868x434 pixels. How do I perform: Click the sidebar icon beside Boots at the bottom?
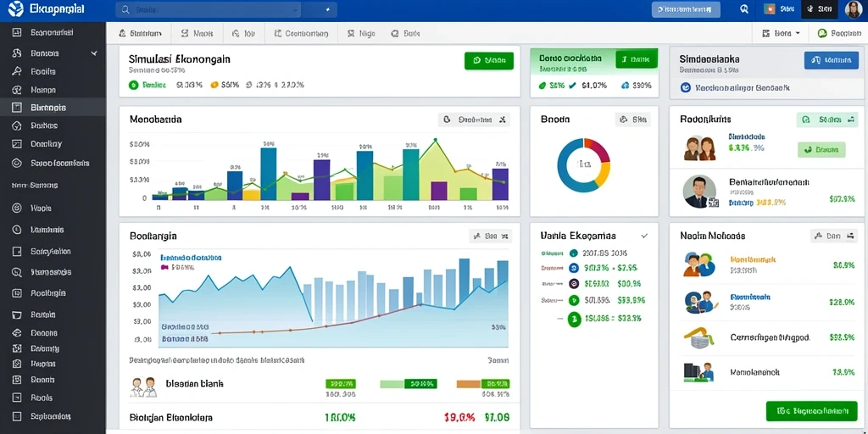tap(17, 398)
